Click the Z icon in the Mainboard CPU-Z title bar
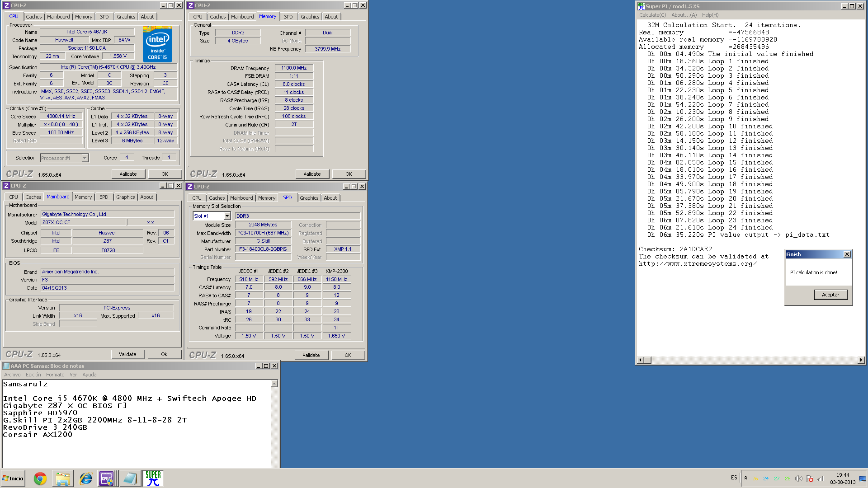868x488 pixels. coord(6,186)
